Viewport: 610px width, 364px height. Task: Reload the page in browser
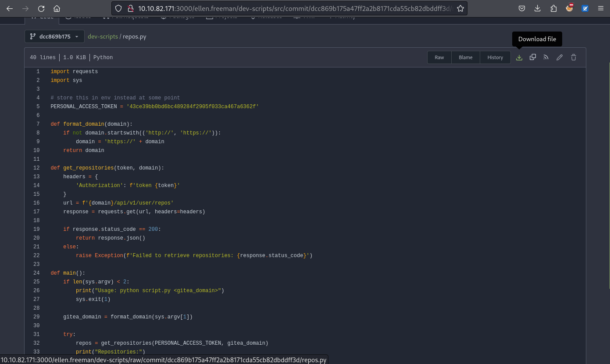41,8
